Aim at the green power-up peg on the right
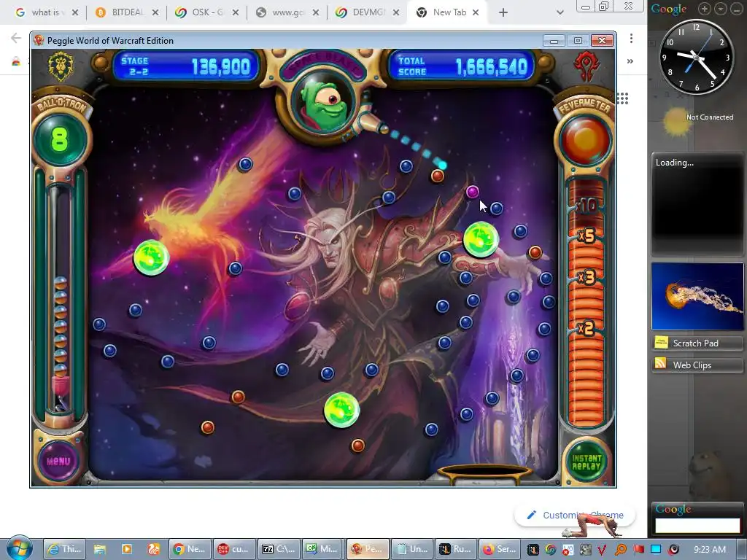Screen dimensions: 747x560 (x=481, y=239)
